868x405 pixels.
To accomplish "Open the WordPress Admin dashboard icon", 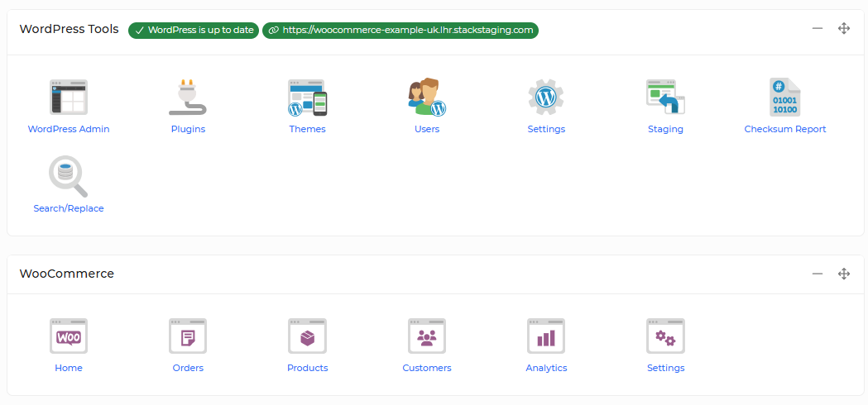I will (x=69, y=97).
